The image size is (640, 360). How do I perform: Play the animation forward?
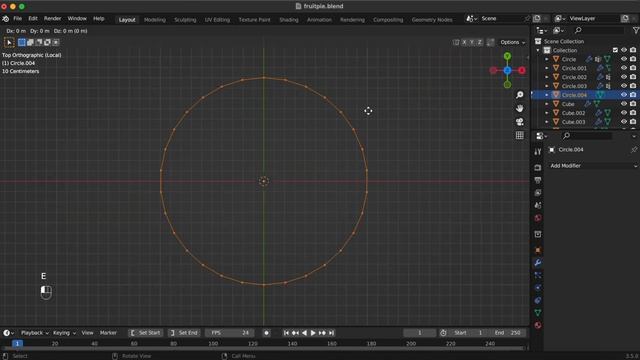pyautogui.click(x=313, y=333)
